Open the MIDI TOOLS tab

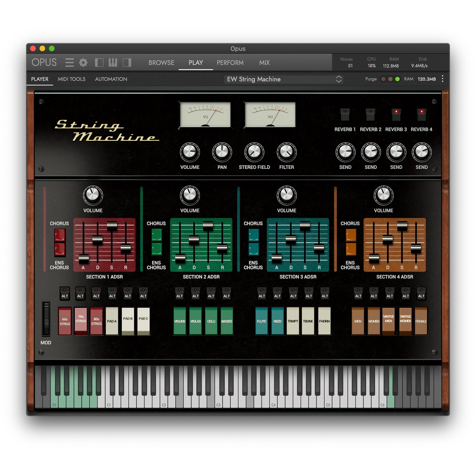[x=71, y=79]
